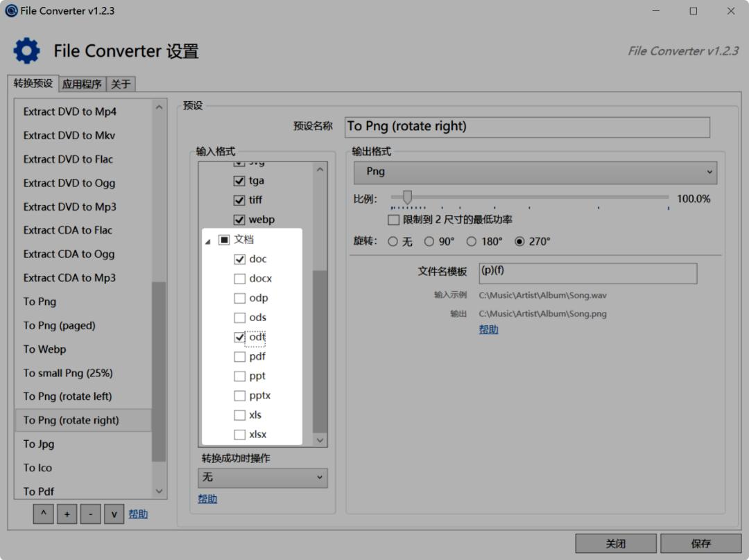Select the 90° rotation option
This screenshot has width=749, height=560.
click(x=430, y=241)
